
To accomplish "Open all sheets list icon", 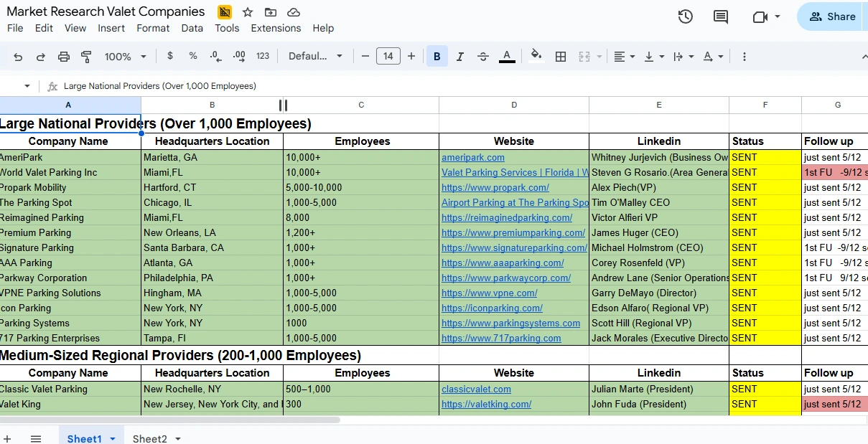I will pyautogui.click(x=36, y=438).
